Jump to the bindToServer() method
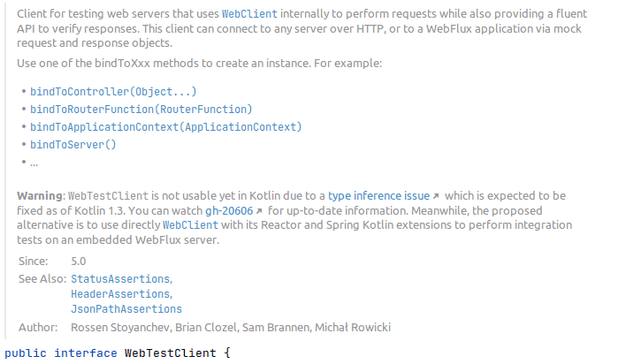 tap(73, 145)
